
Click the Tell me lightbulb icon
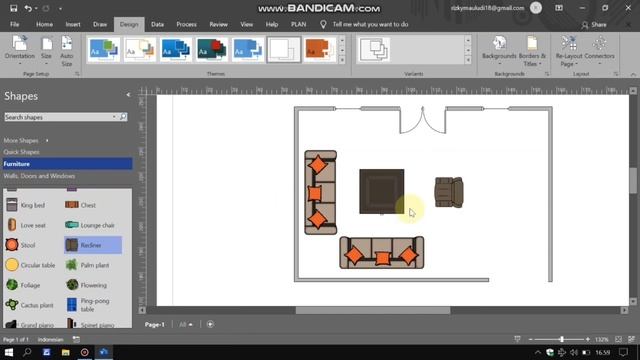point(323,24)
